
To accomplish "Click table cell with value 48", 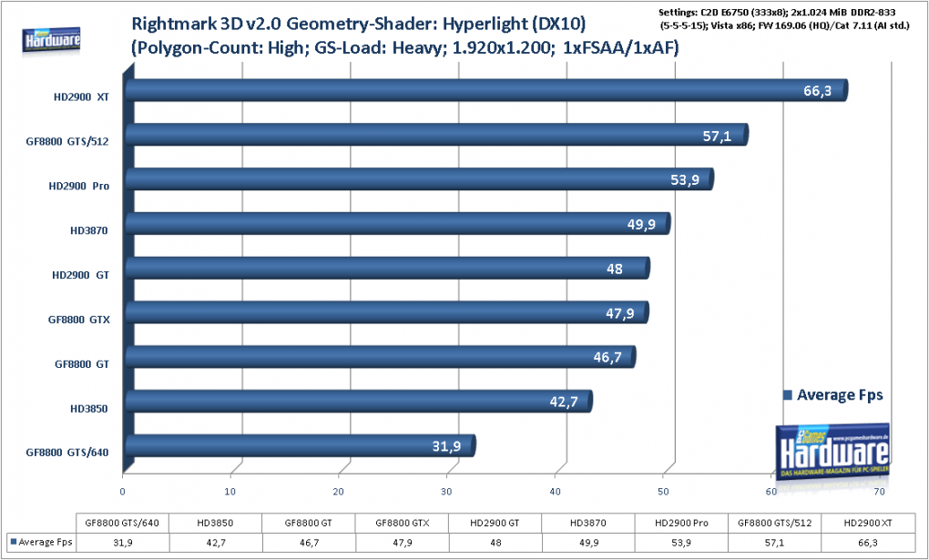I will 495,542.
